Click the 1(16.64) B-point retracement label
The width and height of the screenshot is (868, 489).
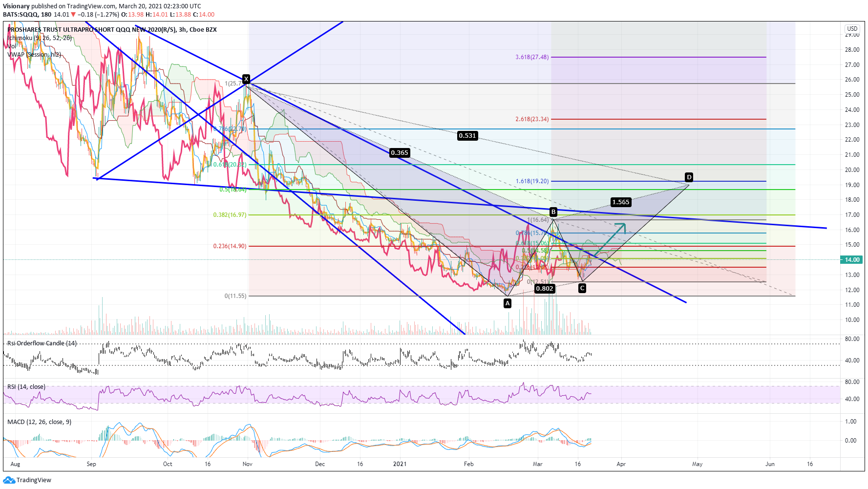(538, 220)
